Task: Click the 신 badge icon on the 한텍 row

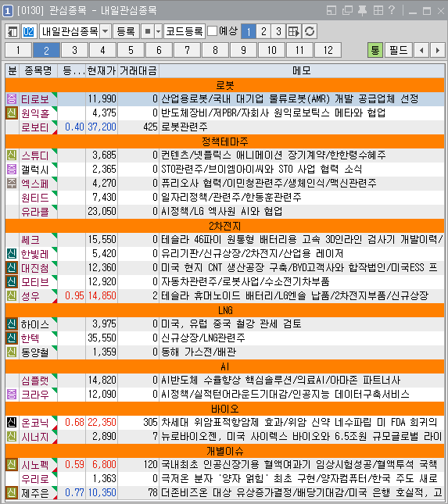Action: (x=12, y=338)
